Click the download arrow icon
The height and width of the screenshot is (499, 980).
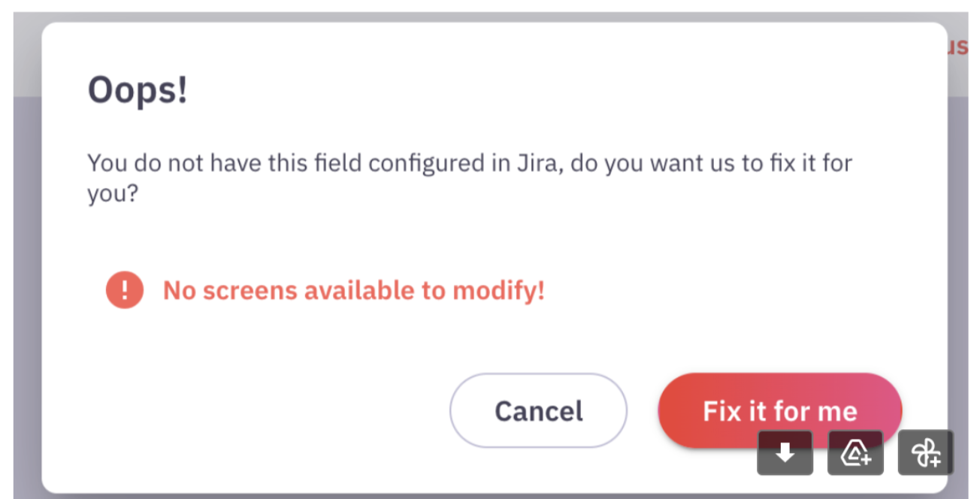[x=785, y=452]
